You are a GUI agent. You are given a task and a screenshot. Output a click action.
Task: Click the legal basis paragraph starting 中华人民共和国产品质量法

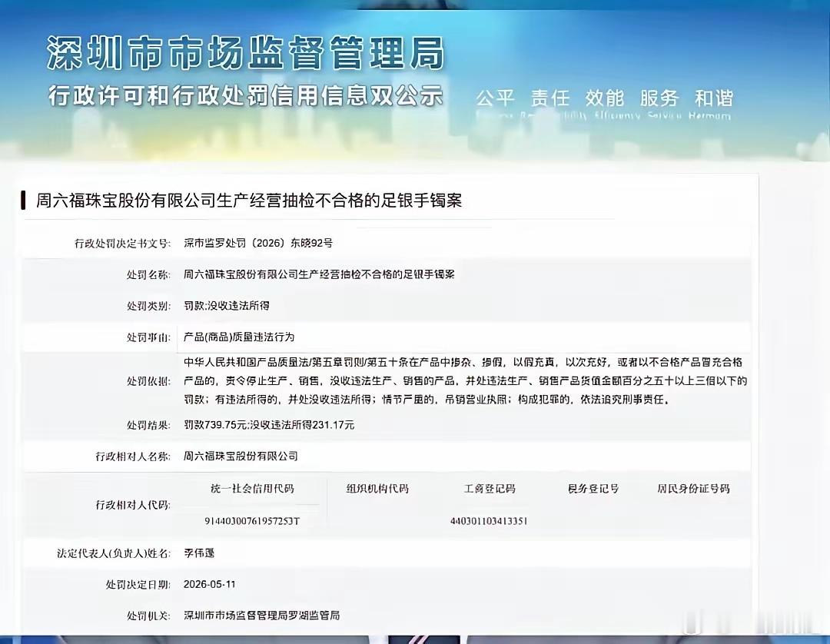pyautogui.click(x=465, y=381)
